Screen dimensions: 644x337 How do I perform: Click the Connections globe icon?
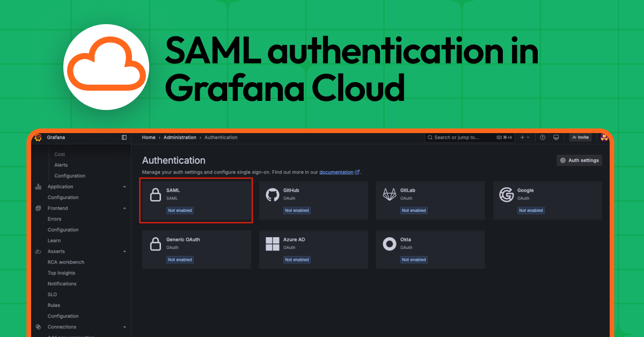click(x=38, y=326)
